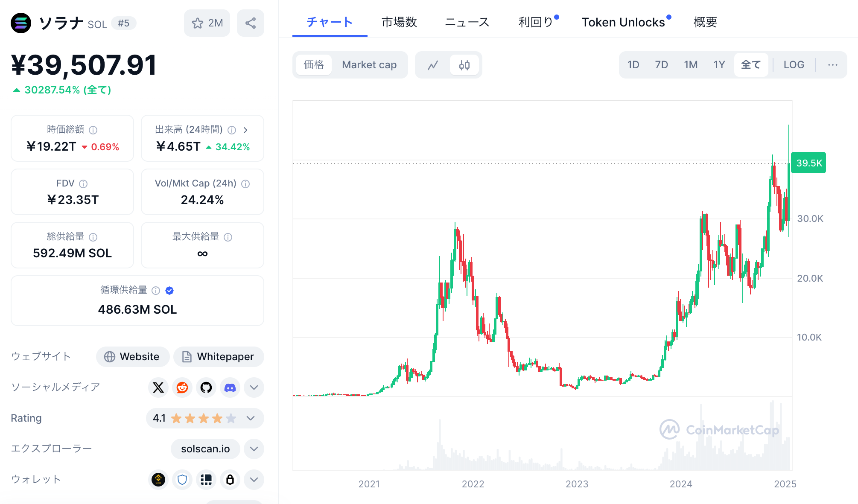Open the share icon button

pyautogui.click(x=251, y=23)
